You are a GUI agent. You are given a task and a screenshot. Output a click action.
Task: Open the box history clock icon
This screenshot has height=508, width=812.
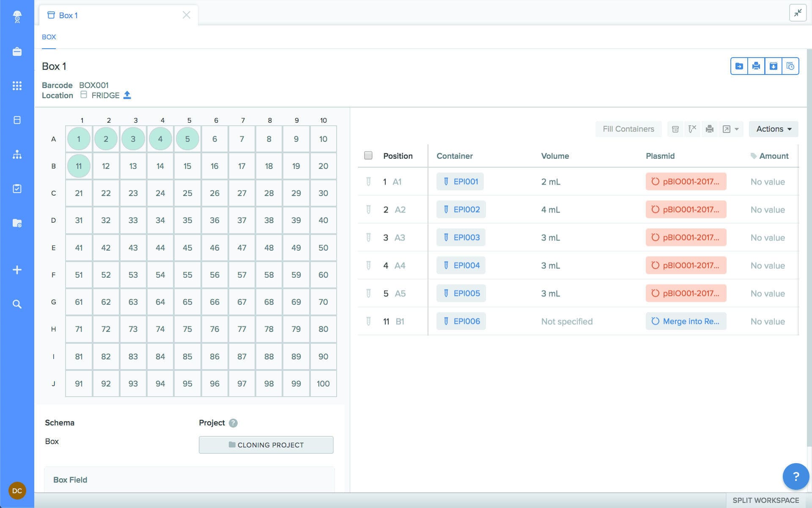790,66
